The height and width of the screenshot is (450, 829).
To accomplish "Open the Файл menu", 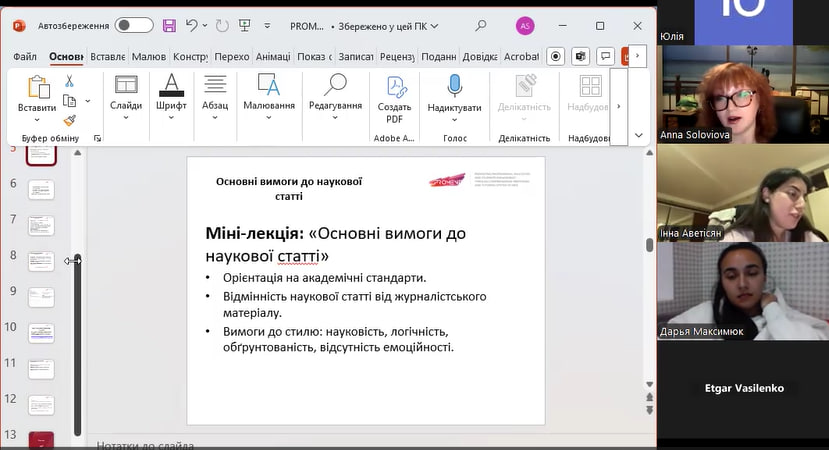I will pos(25,57).
